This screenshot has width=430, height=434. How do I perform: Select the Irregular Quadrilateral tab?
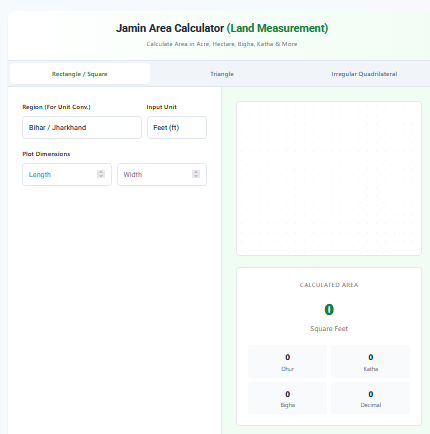point(364,74)
